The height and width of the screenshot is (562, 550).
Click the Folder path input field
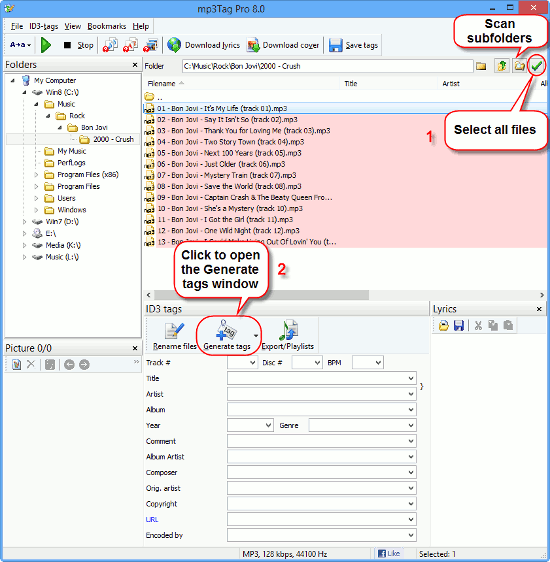click(x=327, y=66)
